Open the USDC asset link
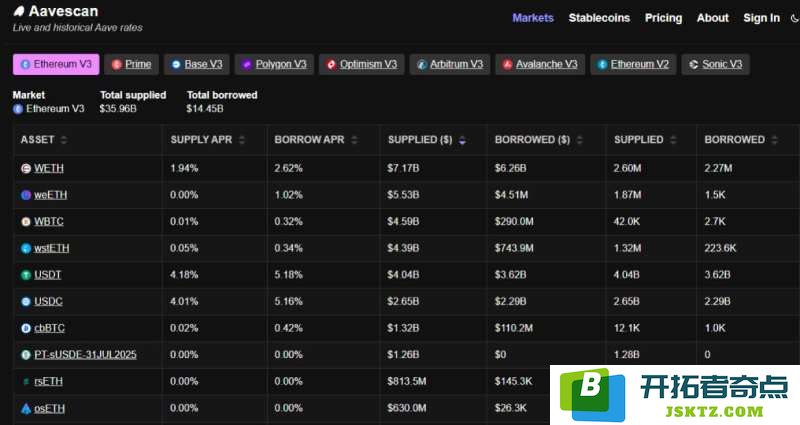The width and height of the screenshot is (800, 425). [x=48, y=302]
